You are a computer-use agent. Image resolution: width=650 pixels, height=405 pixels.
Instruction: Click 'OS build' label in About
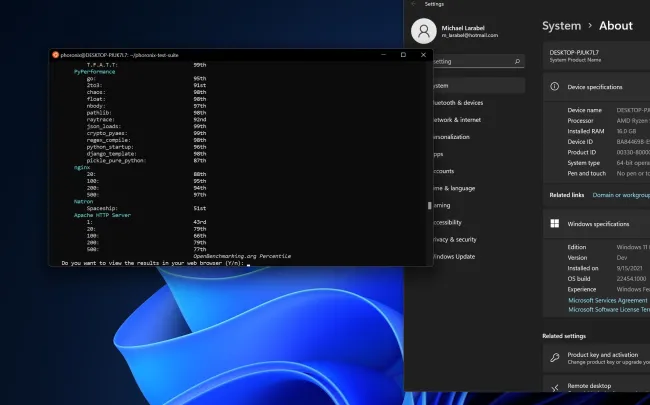(x=579, y=279)
